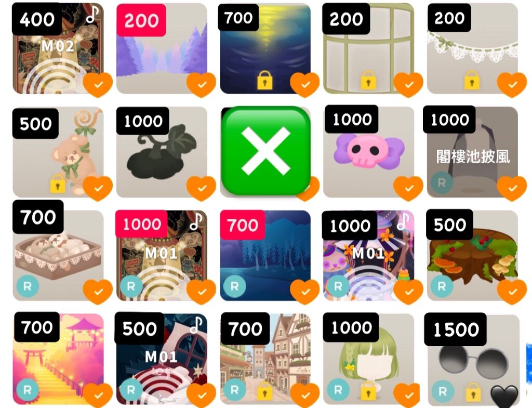Open the 500 M01 red window music item
This screenshot has height=408, width=532.
point(162,359)
